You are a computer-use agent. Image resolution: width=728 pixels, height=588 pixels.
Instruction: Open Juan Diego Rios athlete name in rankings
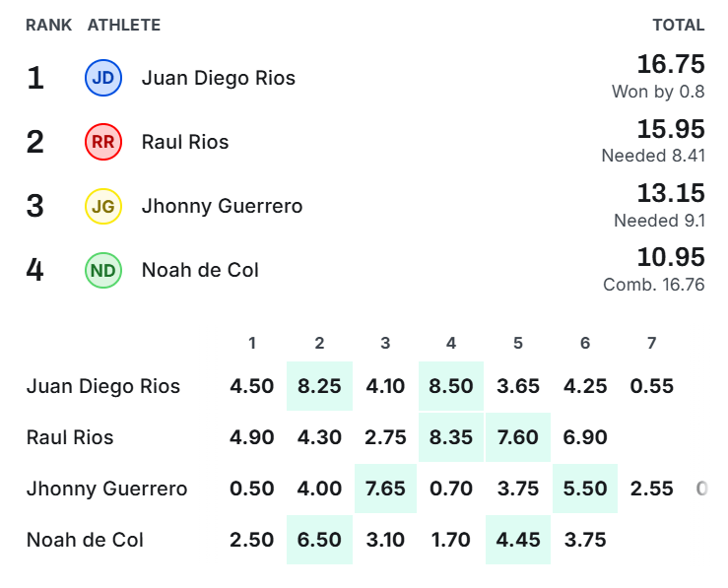[219, 78]
